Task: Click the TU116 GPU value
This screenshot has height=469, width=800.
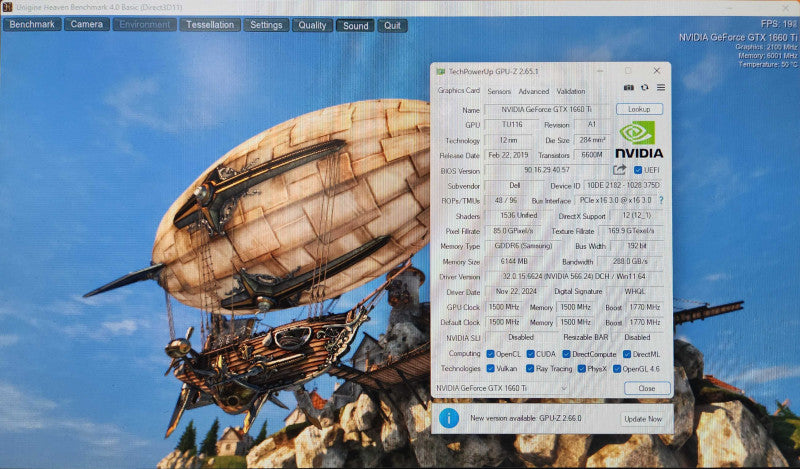Action: [x=511, y=125]
